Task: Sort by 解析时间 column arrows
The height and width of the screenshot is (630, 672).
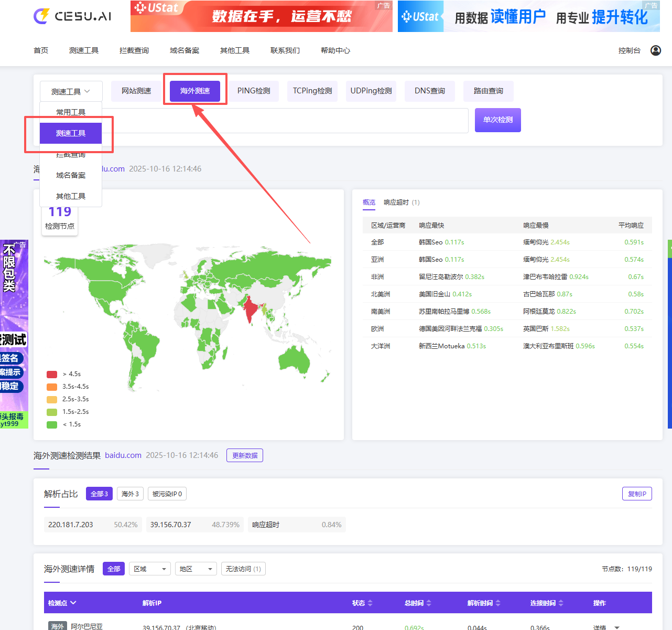Action: tap(498, 603)
